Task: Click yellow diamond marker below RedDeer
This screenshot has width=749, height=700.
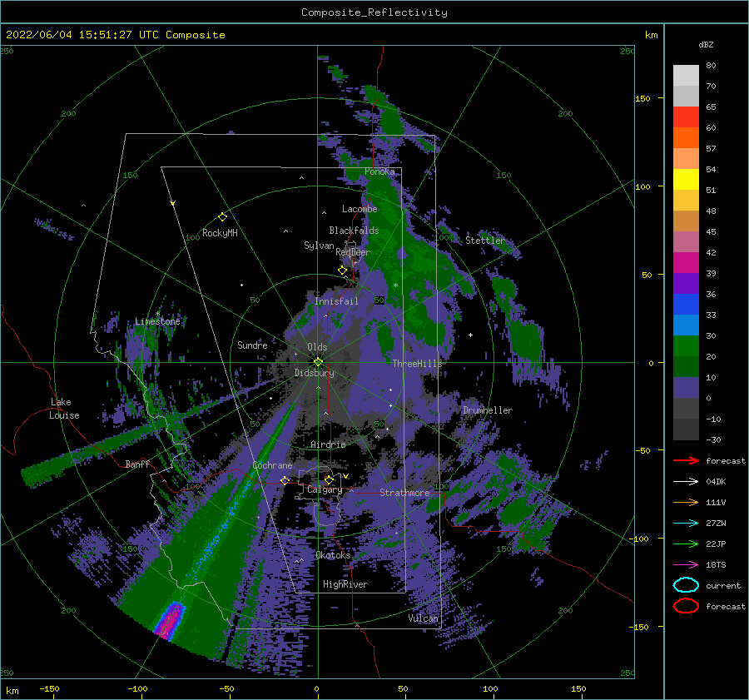Action: click(x=343, y=271)
